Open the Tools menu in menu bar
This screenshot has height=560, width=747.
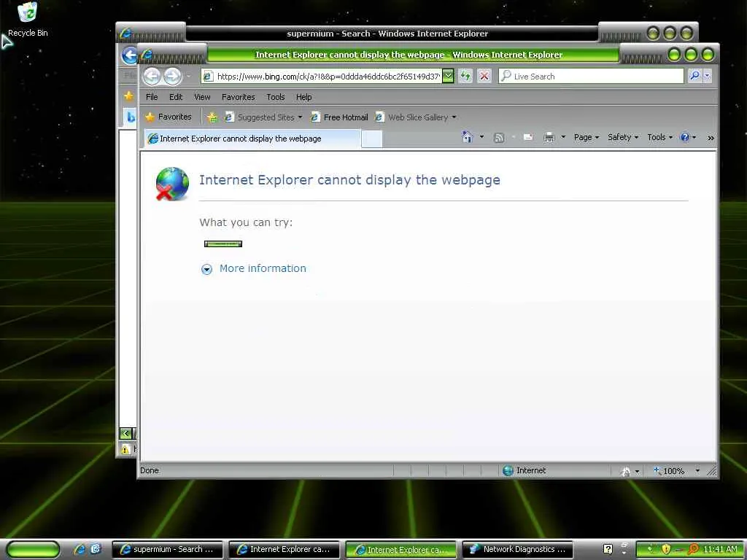(x=275, y=97)
